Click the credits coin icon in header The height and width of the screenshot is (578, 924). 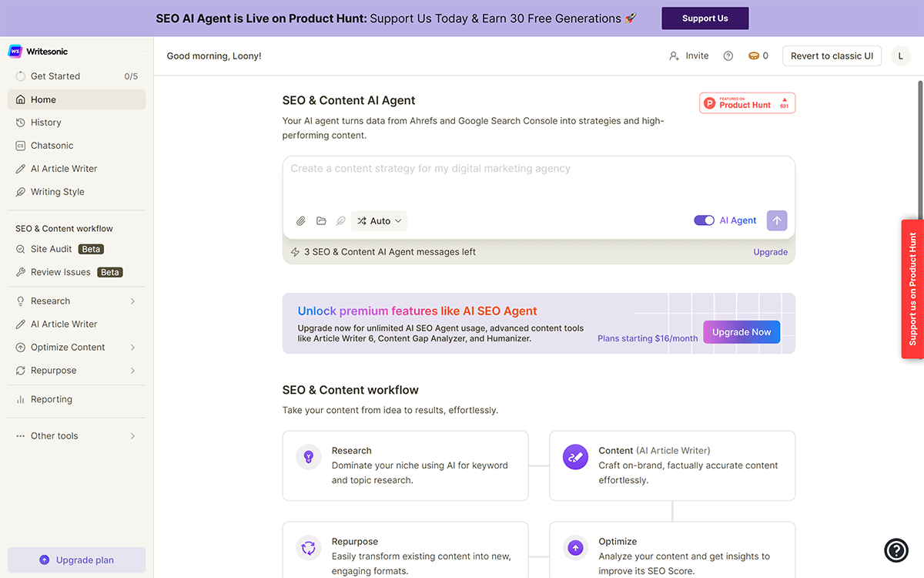[x=754, y=56]
